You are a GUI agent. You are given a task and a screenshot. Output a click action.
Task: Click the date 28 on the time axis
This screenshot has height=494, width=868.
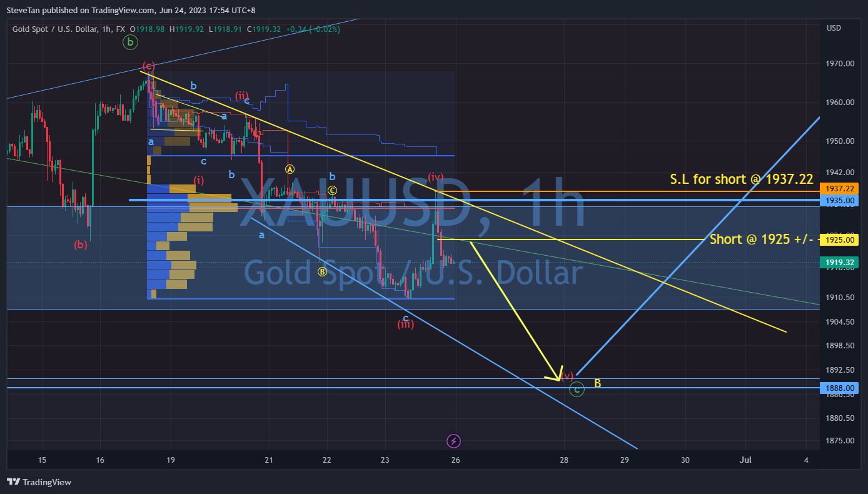(564, 460)
